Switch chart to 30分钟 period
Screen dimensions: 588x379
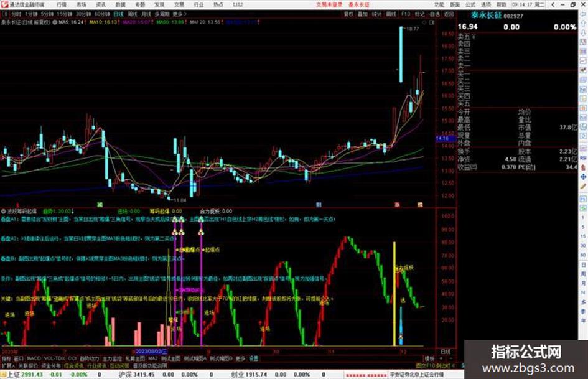[x=83, y=14]
